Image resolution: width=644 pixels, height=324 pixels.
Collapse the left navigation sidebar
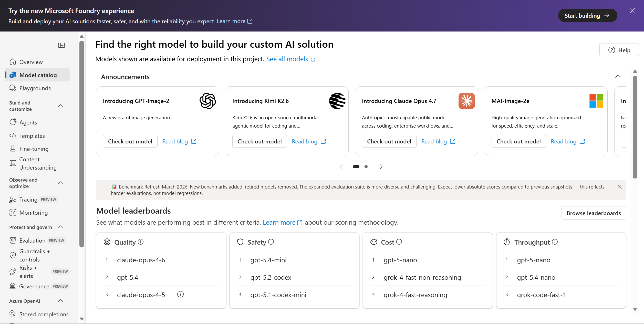click(61, 45)
